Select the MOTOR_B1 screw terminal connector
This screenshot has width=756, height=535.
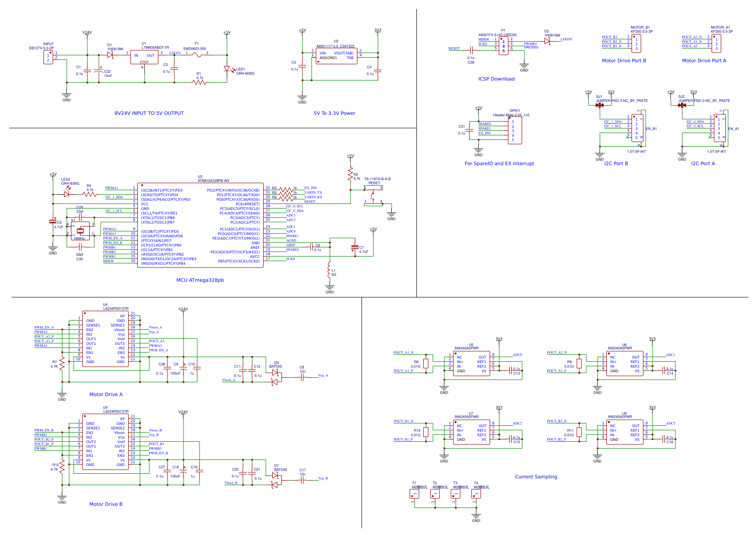637,43
